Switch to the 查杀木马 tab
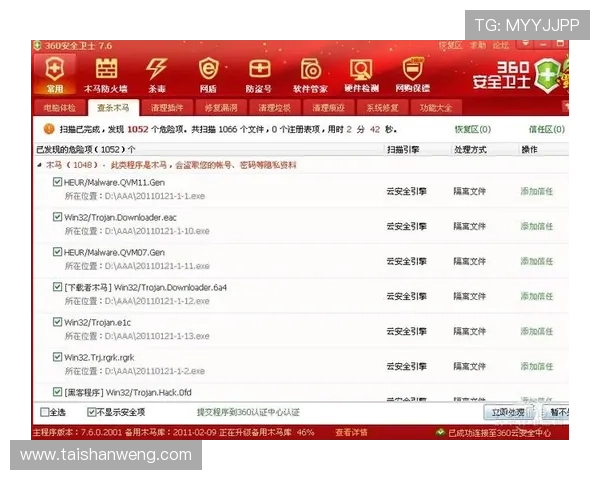This screenshot has width=600, height=480. pyautogui.click(x=113, y=108)
